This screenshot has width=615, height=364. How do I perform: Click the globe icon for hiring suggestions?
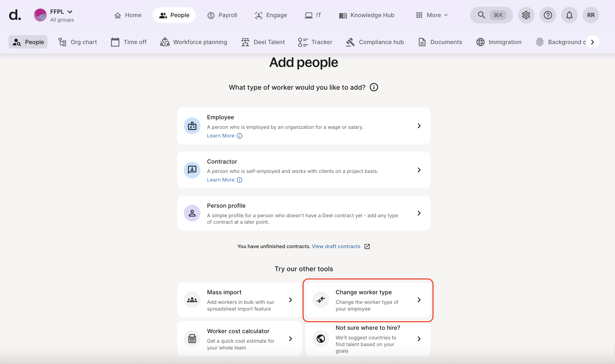tap(321, 339)
